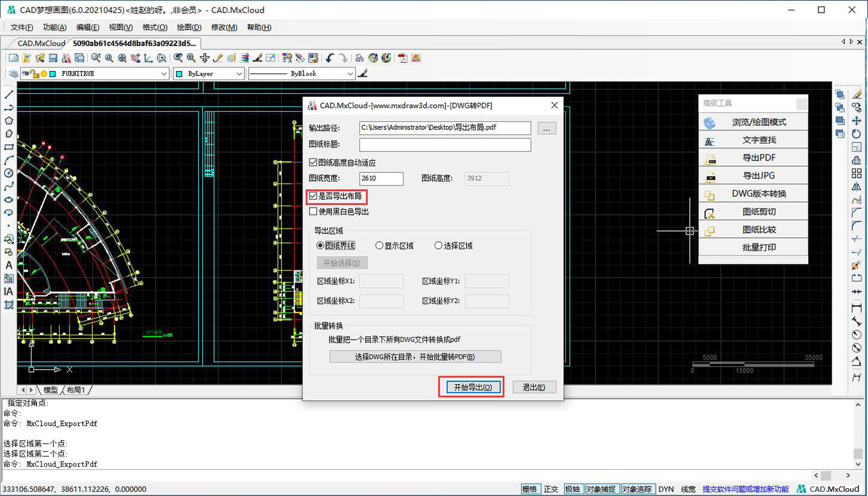This screenshot has width=868, height=496.
Task: Toggle 图纸高度自动适应 checkbox
Action: [313, 162]
